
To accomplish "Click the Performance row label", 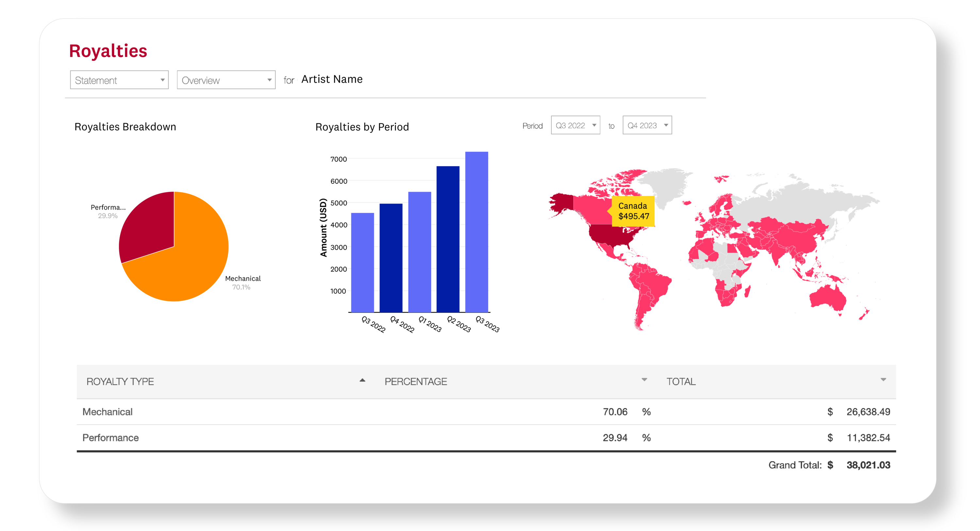I will (x=110, y=438).
